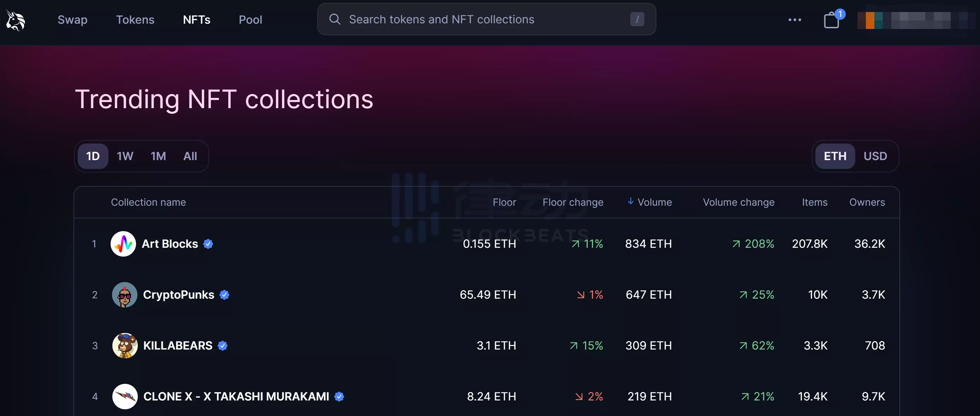
Task: Open the three-dot more menu
Action: pyautogui.click(x=795, y=20)
